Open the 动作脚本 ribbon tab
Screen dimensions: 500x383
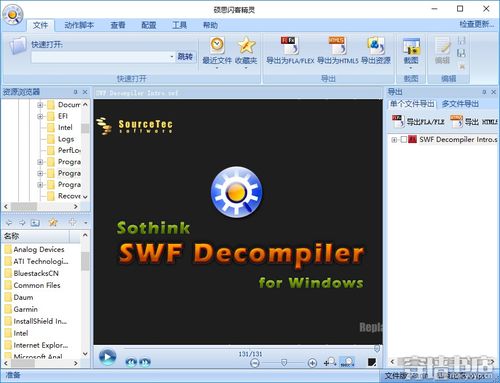tap(79, 25)
